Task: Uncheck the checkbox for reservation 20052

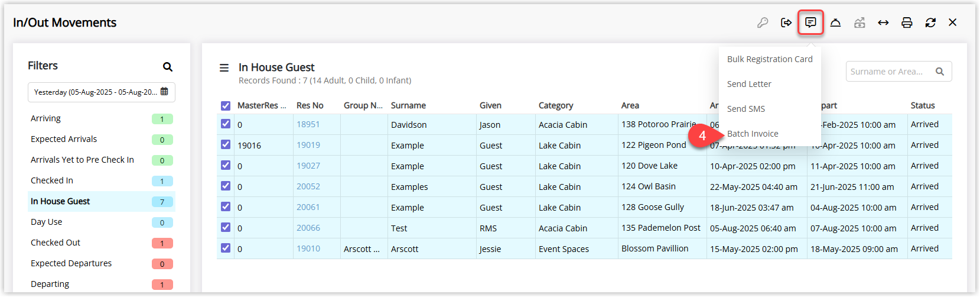Action: pos(226,186)
